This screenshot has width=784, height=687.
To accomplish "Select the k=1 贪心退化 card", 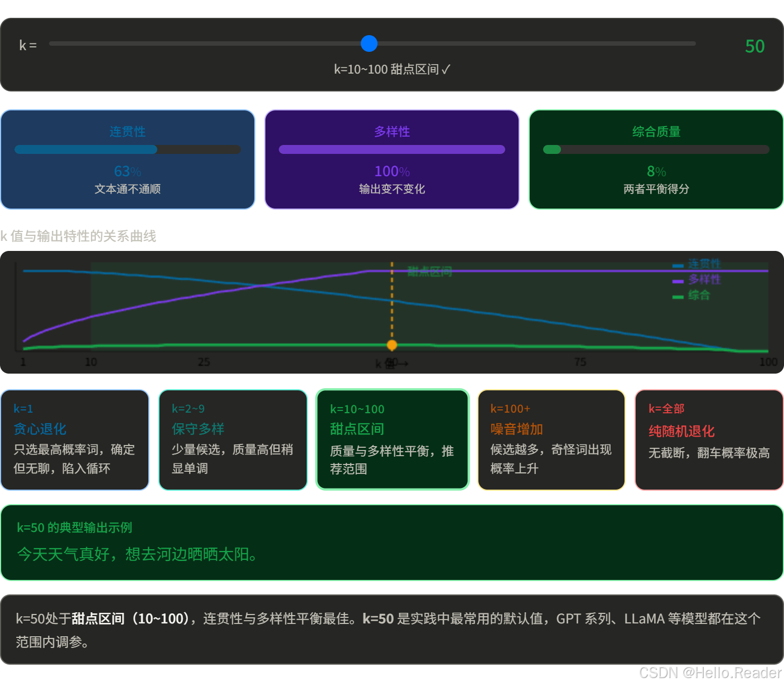I will point(75,440).
